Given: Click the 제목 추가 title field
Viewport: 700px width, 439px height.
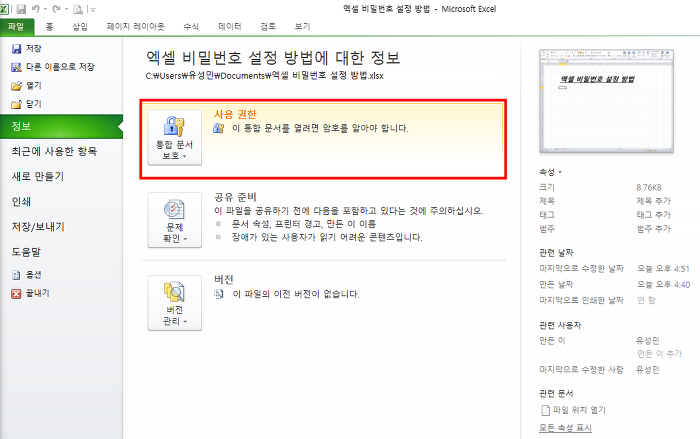Looking at the screenshot, I should point(654,201).
